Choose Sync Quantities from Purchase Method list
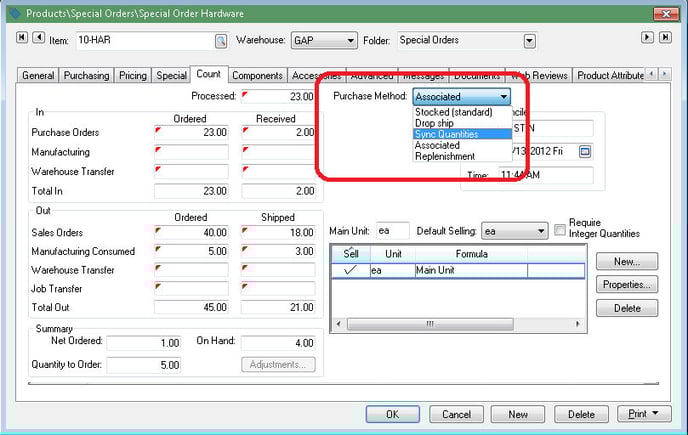 446,134
